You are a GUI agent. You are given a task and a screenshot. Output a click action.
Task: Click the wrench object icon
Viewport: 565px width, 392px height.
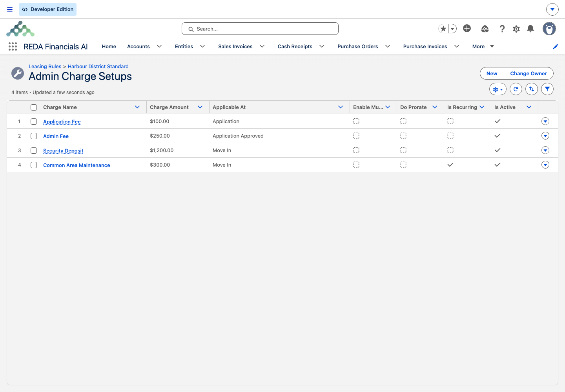coord(18,73)
